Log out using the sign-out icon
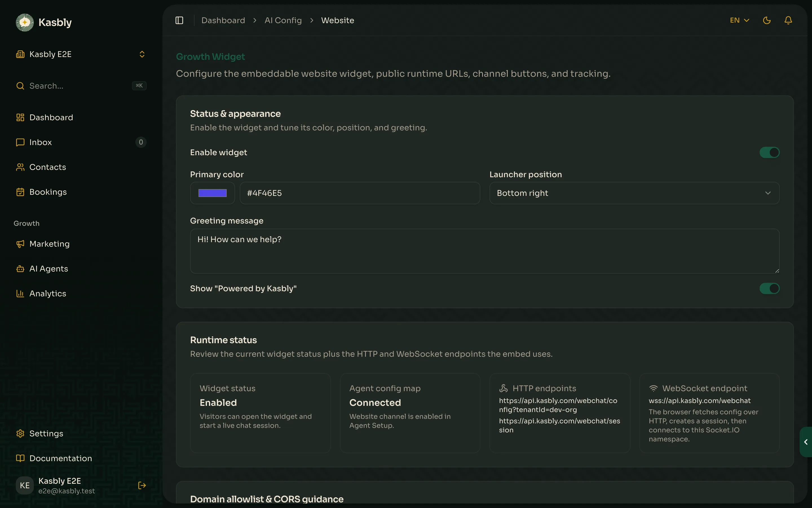The height and width of the screenshot is (508, 812). [142, 485]
